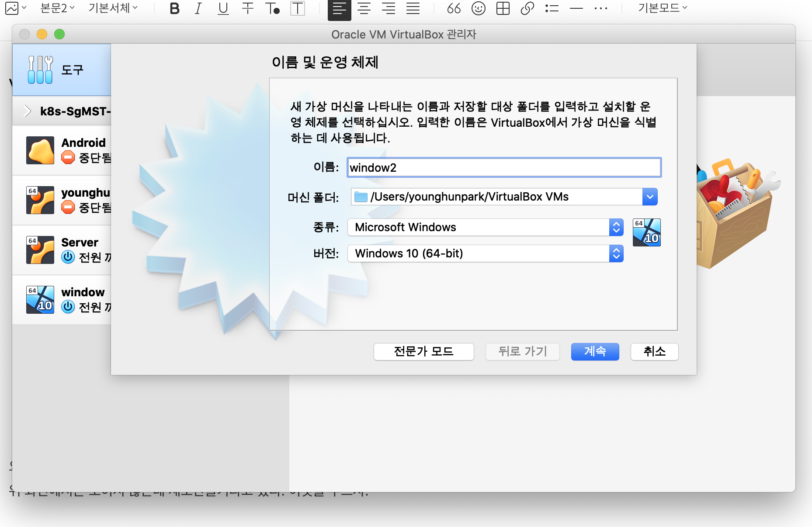
Task: Toggle strikethrough formatting in editor toolbar
Action: coord(248,8)
